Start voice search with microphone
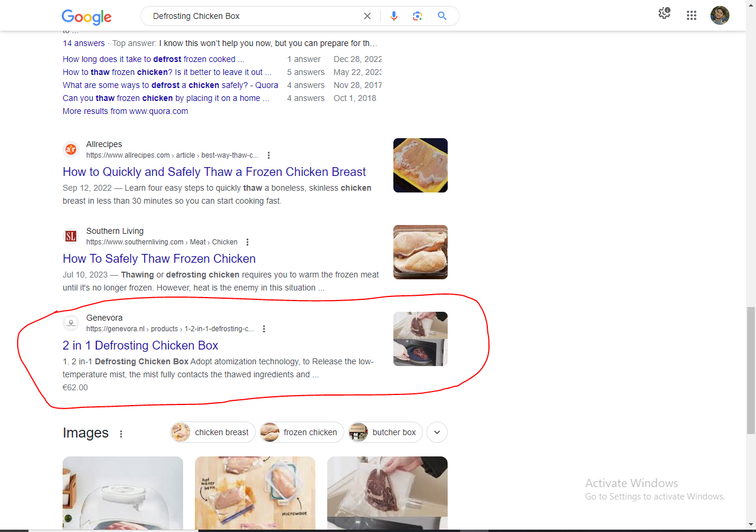Screen dimensions: 756x532 click(x=394, y=16)
